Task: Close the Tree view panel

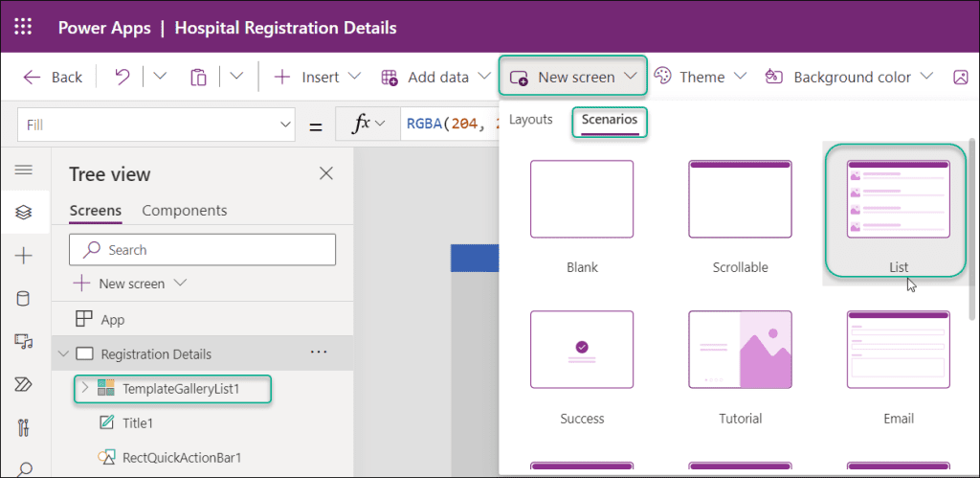Action: [326, 174]
